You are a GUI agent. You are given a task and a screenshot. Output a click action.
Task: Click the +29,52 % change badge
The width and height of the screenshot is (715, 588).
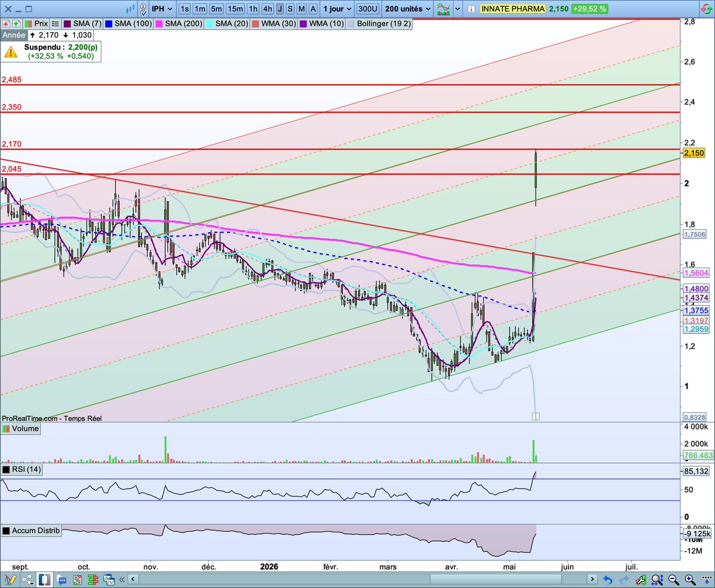pos(590,9)
